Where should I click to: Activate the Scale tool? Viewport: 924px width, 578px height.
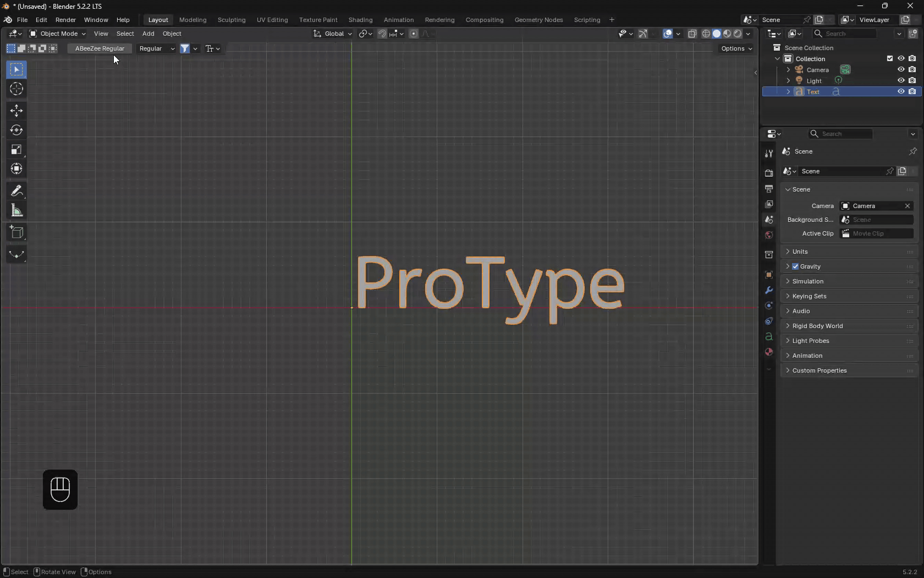tap(16, 150)
